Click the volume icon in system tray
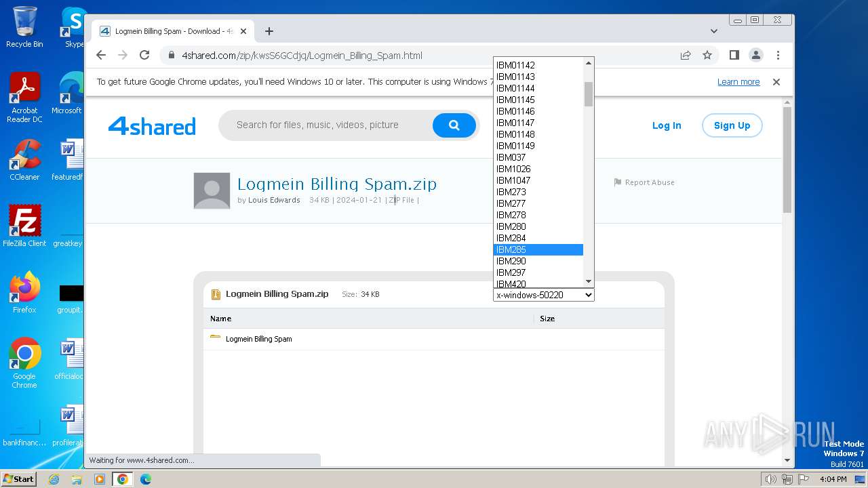Viewport: 868px width, 488px height. tap(770, 479)
